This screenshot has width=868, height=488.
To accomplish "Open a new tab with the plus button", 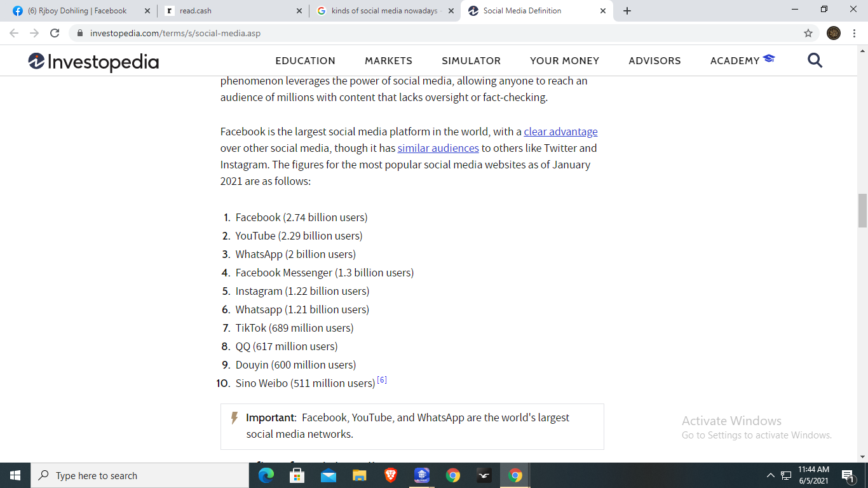I will pos(627,11).
